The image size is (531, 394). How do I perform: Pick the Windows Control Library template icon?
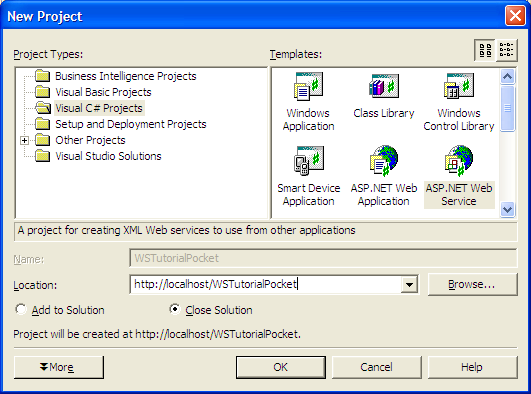(x=459, y=86)
